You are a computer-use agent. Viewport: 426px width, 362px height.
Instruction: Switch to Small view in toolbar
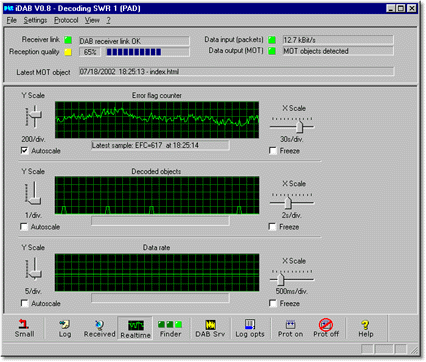pyautogui.click(x=24, y=328)
